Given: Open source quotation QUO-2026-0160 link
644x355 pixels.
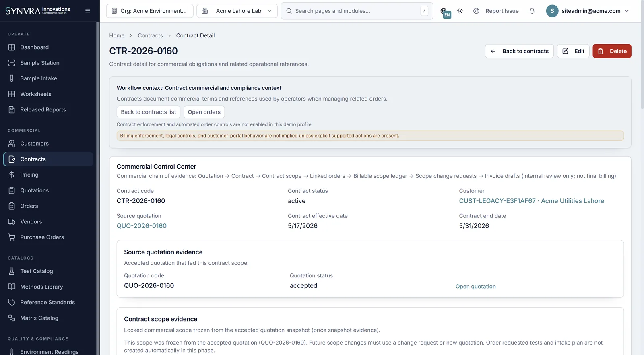Looking at the screenshot, I should (x=142, y=226).
